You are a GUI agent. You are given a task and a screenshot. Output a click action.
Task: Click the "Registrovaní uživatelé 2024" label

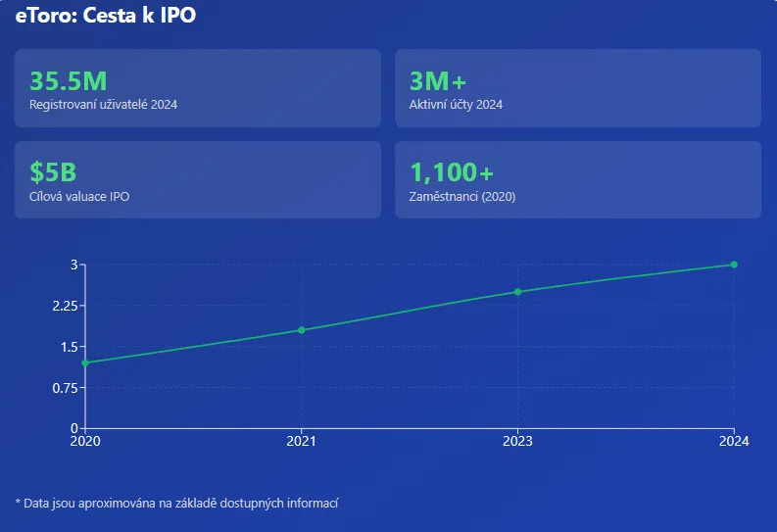(x=103, y=105)
